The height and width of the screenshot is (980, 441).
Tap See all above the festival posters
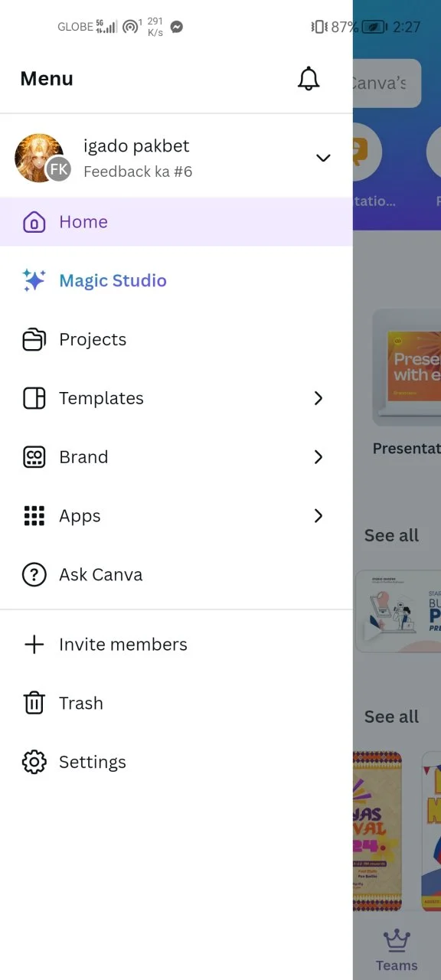point(391,717)
